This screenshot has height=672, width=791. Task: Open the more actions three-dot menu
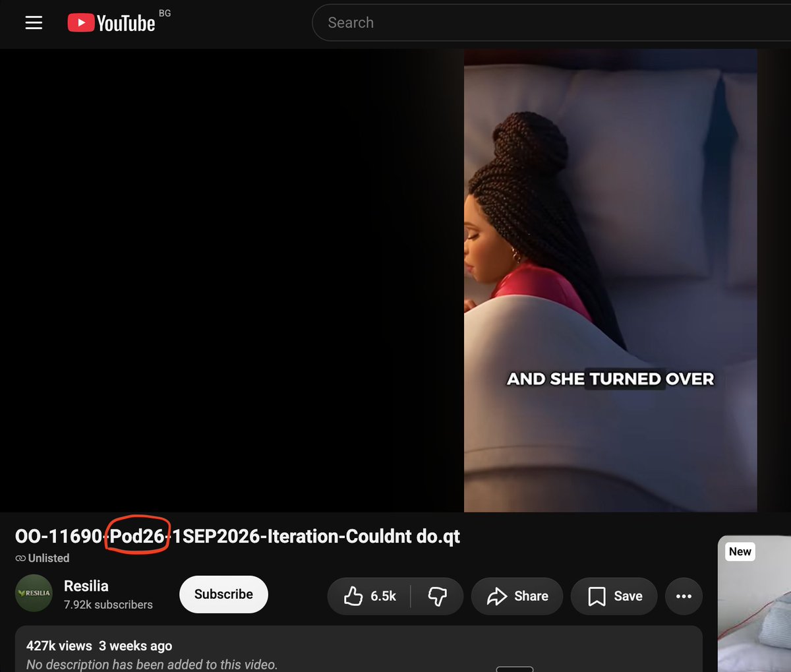click(x=684, y=596)
